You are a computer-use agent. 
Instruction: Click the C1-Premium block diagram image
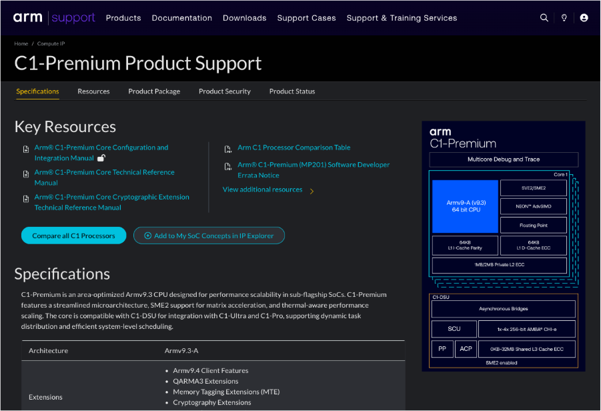point(503,246)
